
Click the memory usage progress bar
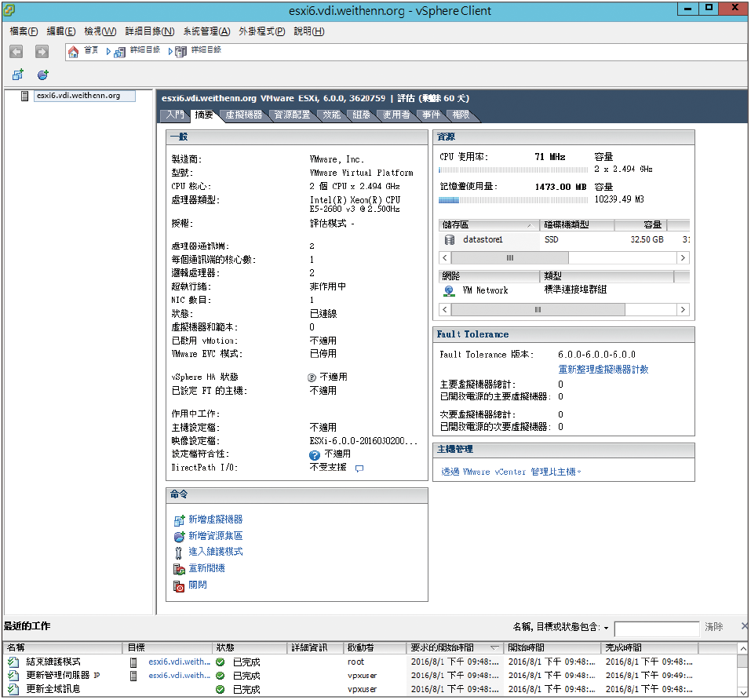coord(513,200)
